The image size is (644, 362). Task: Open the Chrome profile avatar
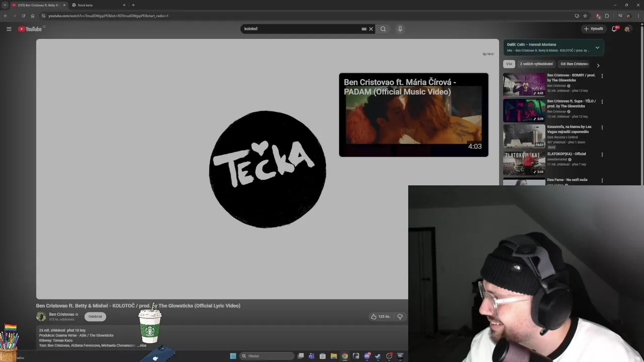(x=628, y=16)
